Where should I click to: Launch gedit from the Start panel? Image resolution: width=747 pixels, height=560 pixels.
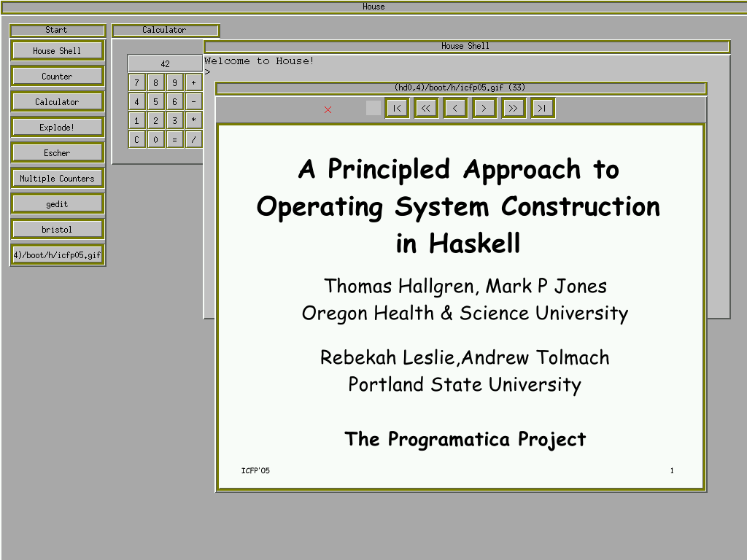coord(57,204)
